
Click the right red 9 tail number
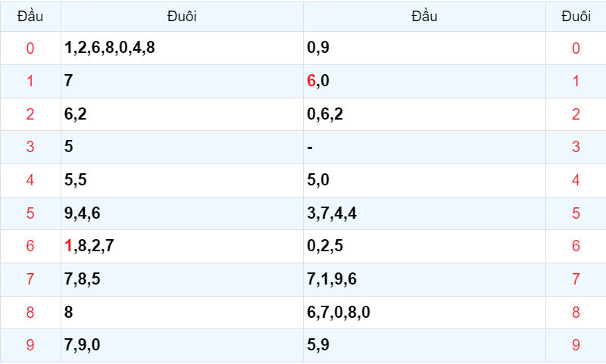pos(576,345)
